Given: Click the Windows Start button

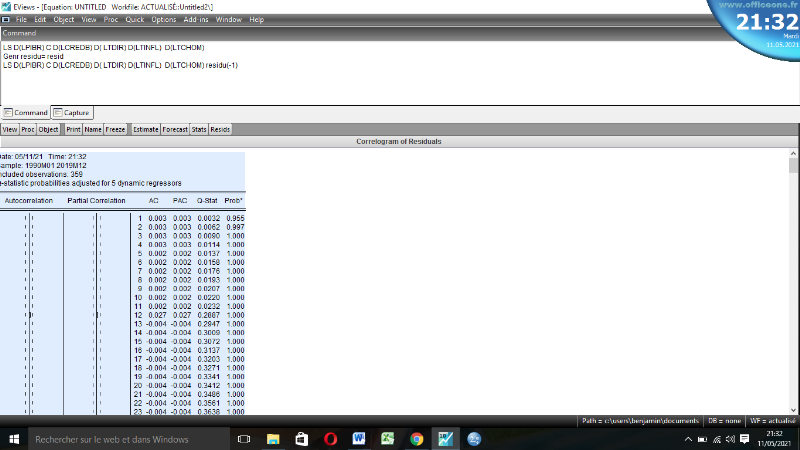Looking at the screenshot, I should coord(14,439).
